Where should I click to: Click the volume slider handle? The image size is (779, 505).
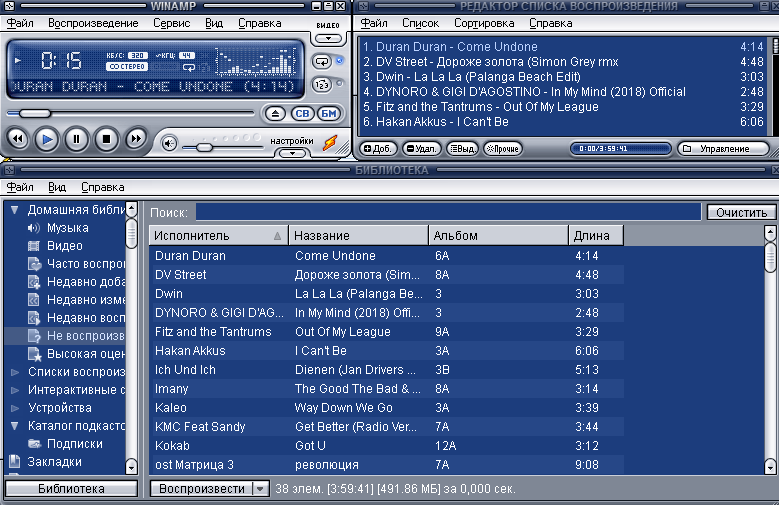(x=204, y=148)
